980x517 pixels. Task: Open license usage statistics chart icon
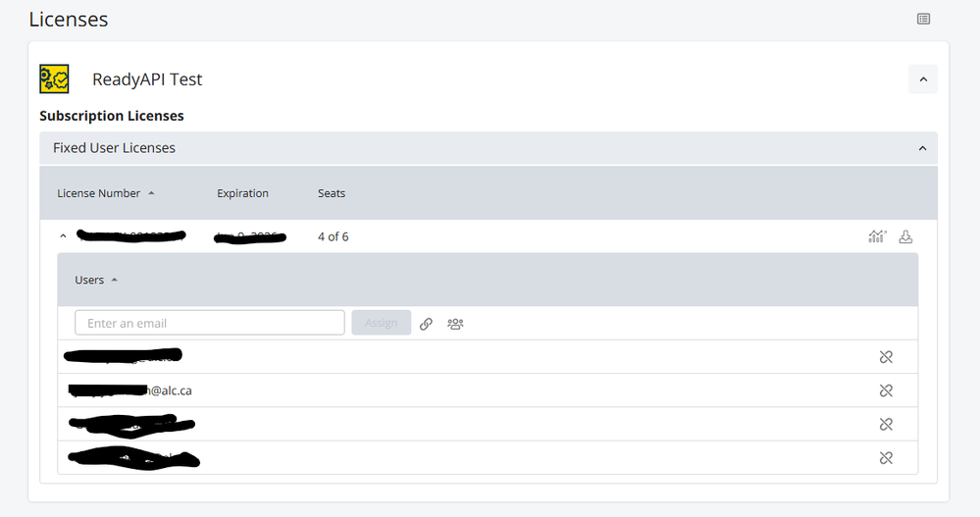point(878,236)
